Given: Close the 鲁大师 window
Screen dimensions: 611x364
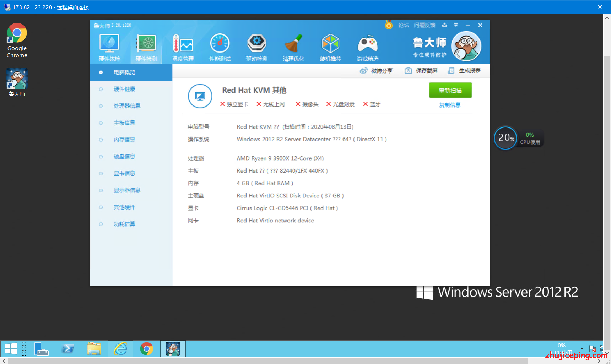Looking at the screenshot, I should point(480,25).
